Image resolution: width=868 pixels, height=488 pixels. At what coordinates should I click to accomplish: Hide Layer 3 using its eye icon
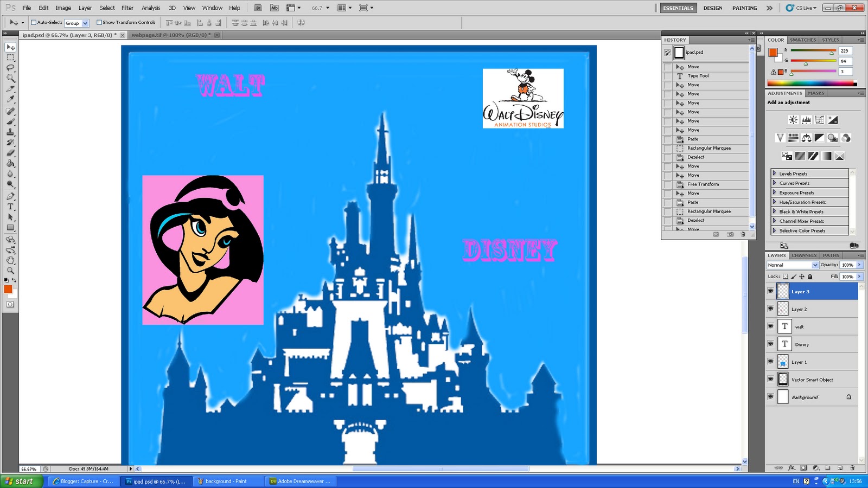pyautogui.click(x=770, y=291)
